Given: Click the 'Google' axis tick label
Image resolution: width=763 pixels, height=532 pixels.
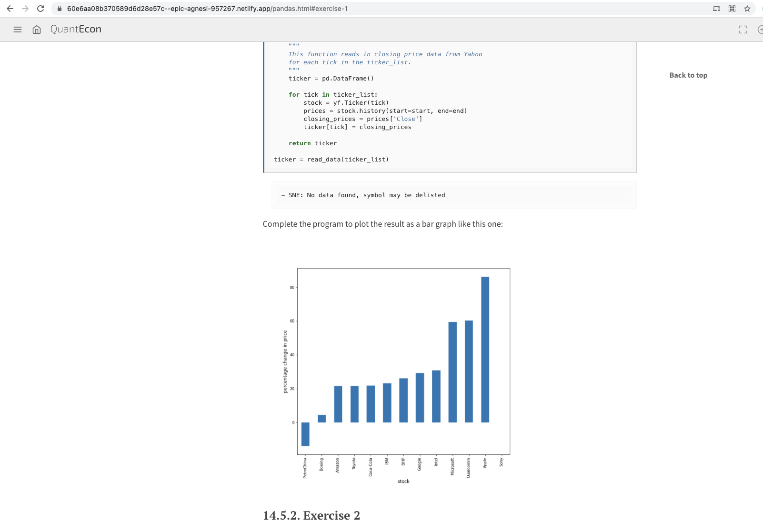Looking at the screenshot, I should 419,464.
